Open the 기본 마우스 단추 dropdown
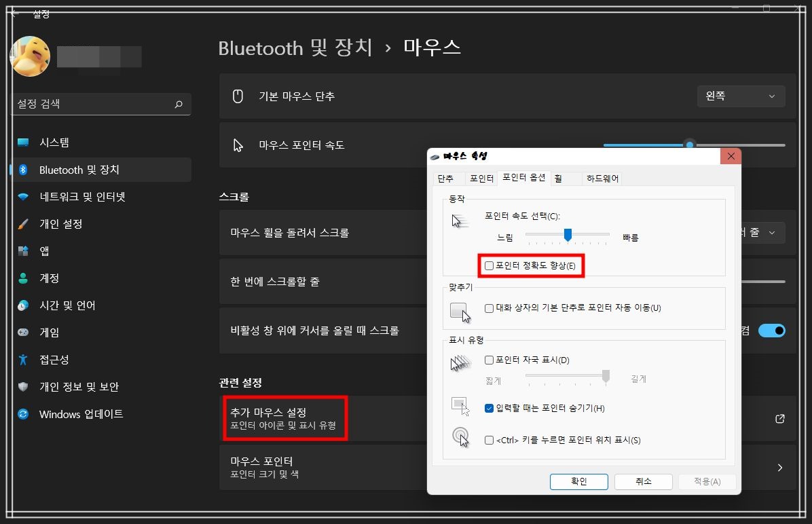This screenshot has height=524, width=812. point(740,96)
